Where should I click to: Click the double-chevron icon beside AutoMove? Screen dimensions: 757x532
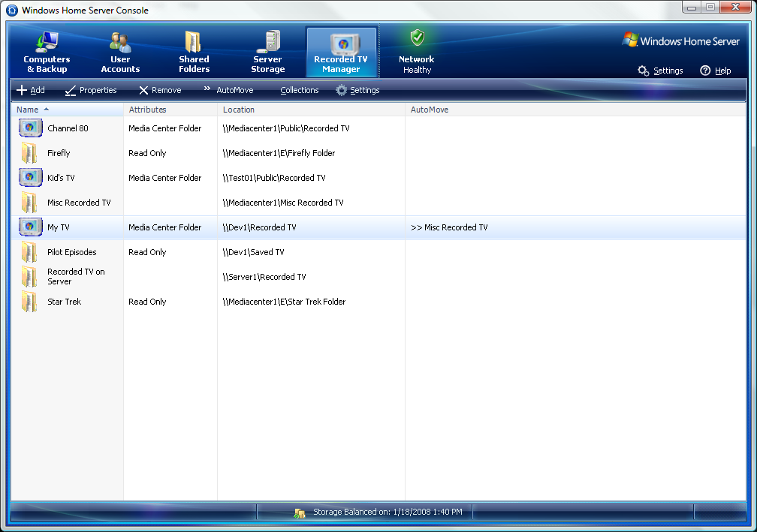click(x=207, y=89)
